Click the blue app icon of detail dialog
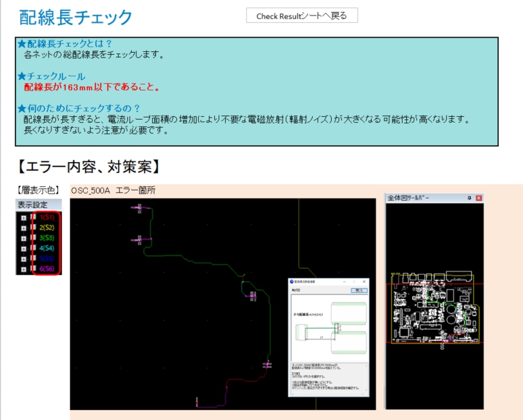 point(293,281)
